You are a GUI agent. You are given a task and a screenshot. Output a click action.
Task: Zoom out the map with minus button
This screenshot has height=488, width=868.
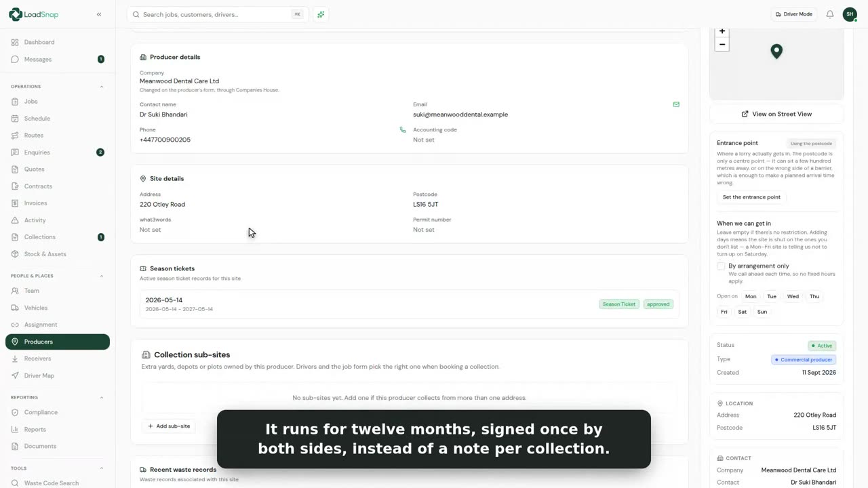pyautogui.click(x=722, y=45)
